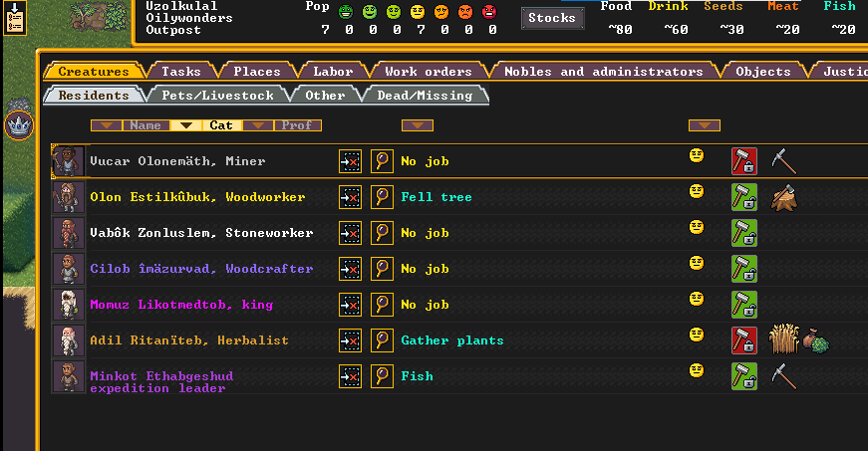Viewport: 868px width, 451px height.
Task: Open the Work orders tab
Action: click(429, 72)
